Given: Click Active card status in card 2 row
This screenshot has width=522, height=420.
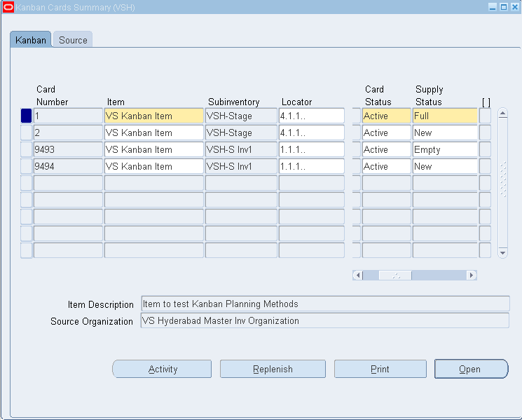Looking at the screenshot, I should coord(387,133).
